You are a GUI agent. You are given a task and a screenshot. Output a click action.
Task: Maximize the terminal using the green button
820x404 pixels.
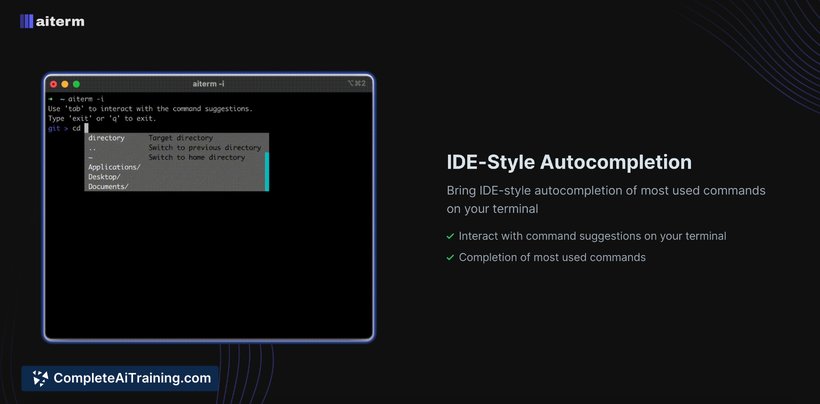coord(76,84)
